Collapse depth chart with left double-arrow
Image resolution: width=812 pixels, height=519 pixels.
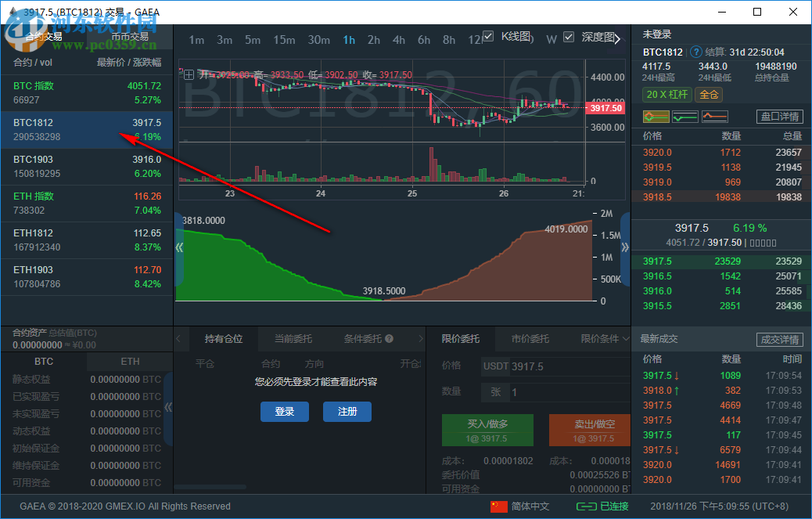(x=179, y=247)
